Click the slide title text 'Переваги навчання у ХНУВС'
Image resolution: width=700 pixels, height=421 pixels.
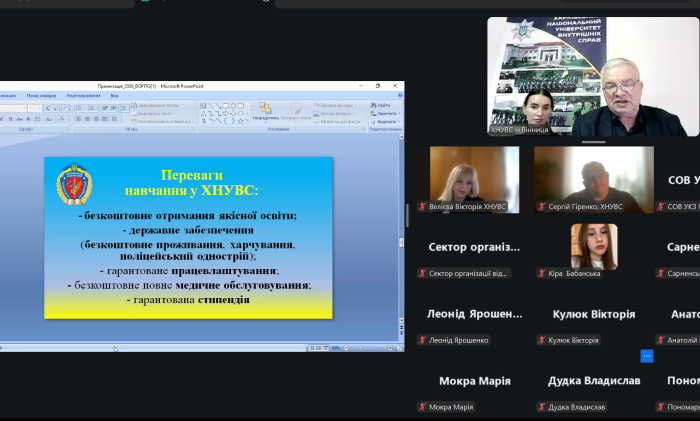pos(190,182)
